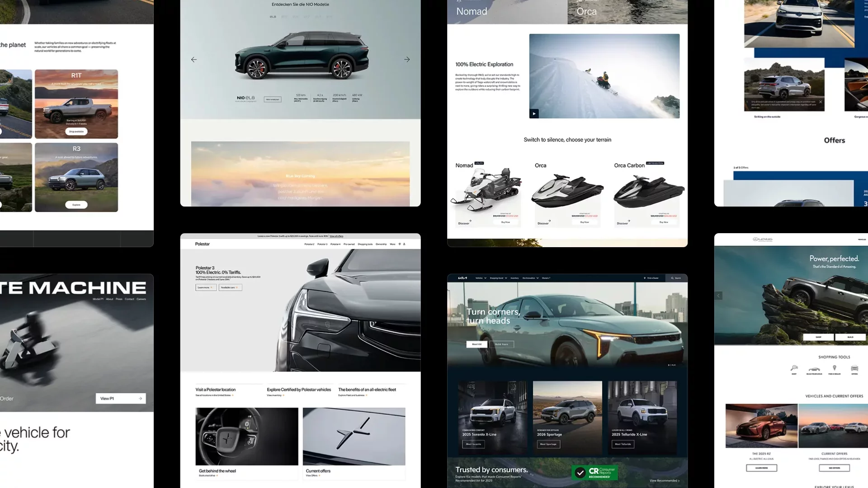This screenshot has width=868, height=488.
Task: Open Polestar 2 nav item
Action: tap(309, 244)
